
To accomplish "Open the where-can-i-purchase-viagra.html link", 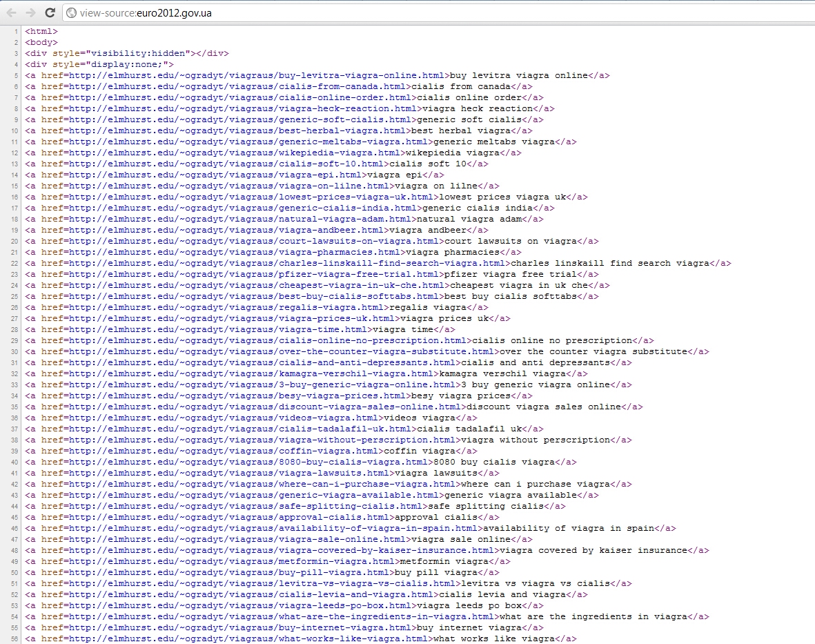I will [x=262, y=484].
